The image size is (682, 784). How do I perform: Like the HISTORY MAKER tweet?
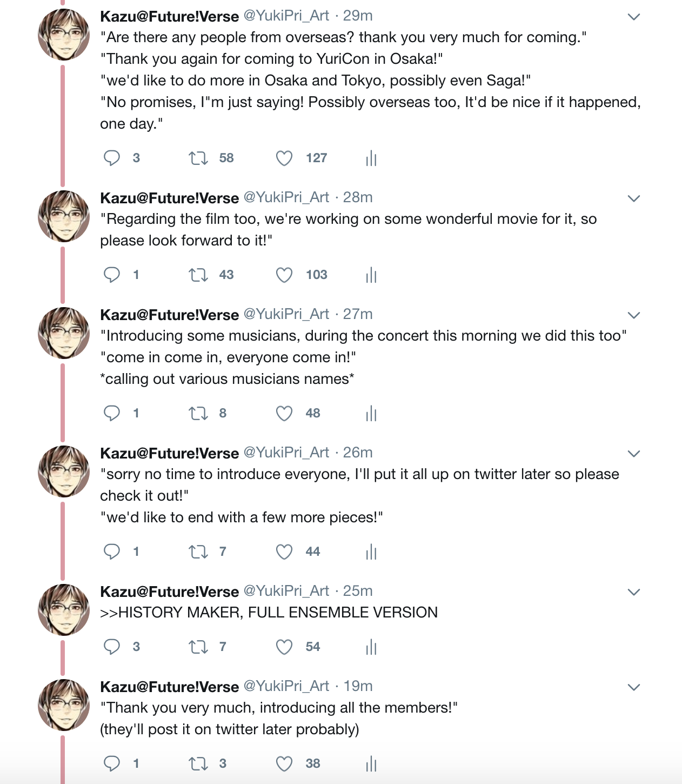(x=284, y=647)
